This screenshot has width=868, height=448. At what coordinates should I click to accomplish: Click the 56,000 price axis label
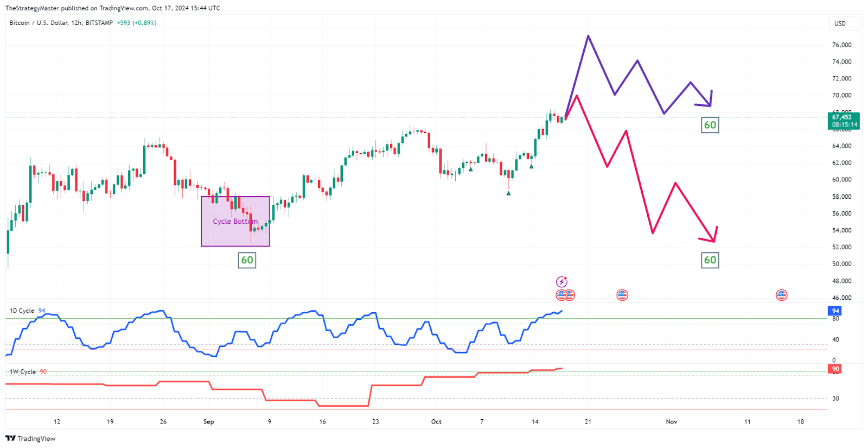842,213
